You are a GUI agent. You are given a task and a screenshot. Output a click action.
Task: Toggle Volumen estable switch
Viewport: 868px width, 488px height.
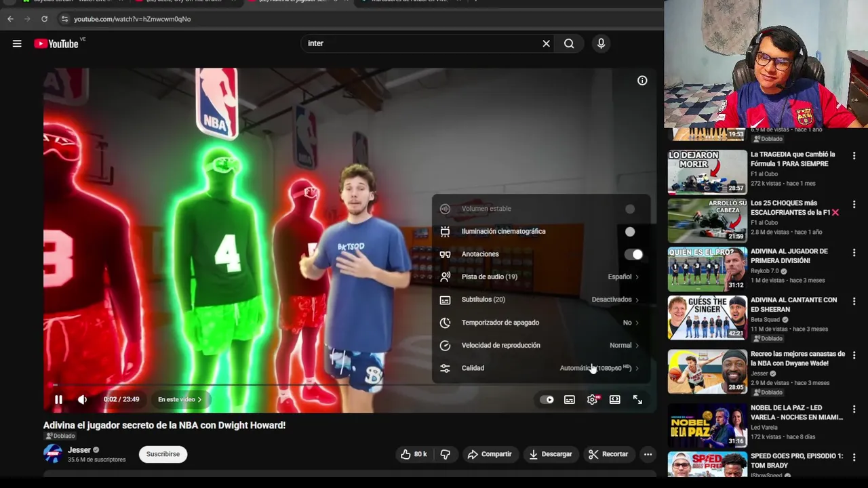tap(631, 209)
